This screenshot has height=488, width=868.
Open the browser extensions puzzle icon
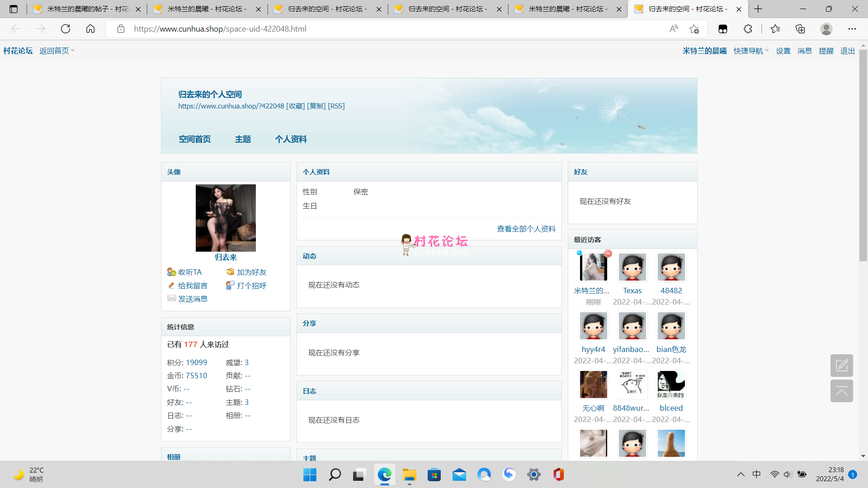click(748, 29)
